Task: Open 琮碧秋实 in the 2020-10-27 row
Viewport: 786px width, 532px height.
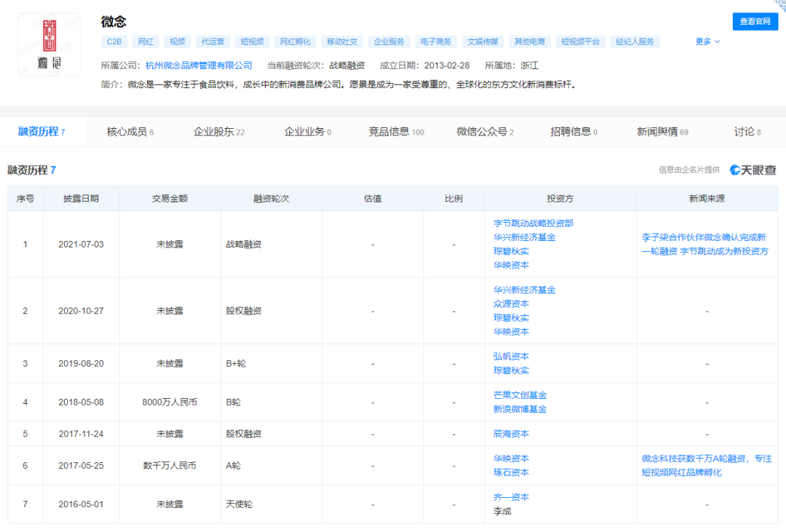Action: pos(511,318)
